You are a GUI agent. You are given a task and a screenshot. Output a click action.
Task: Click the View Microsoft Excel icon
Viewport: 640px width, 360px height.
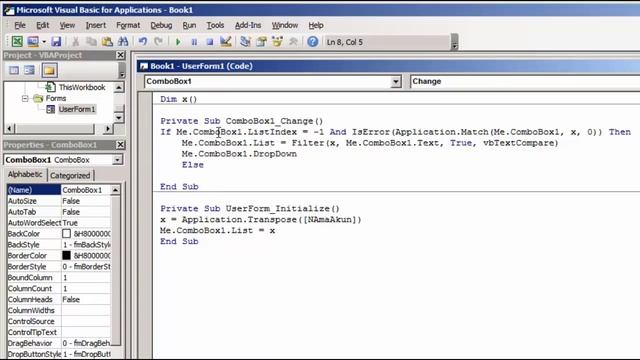coord(17,42)
